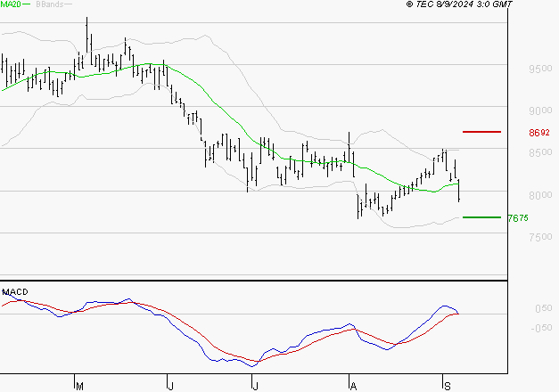Click the MACD 050 axis label
This screenshot has width=559, height=392.
[x=544, y=308]
